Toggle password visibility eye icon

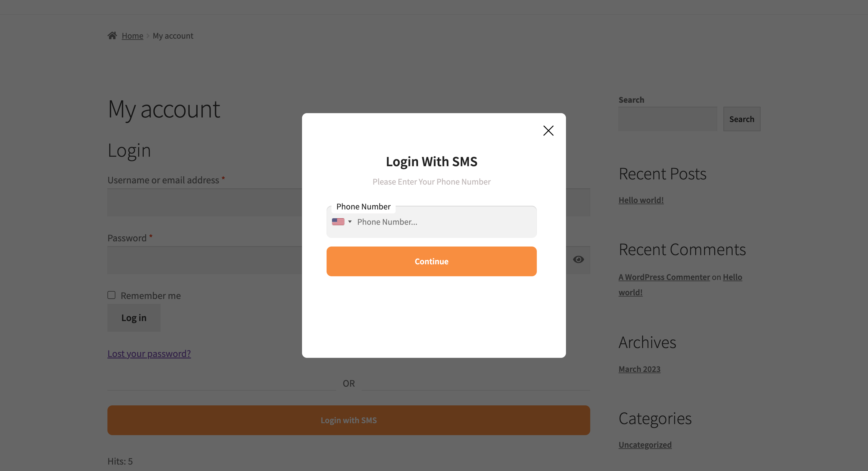578,260
